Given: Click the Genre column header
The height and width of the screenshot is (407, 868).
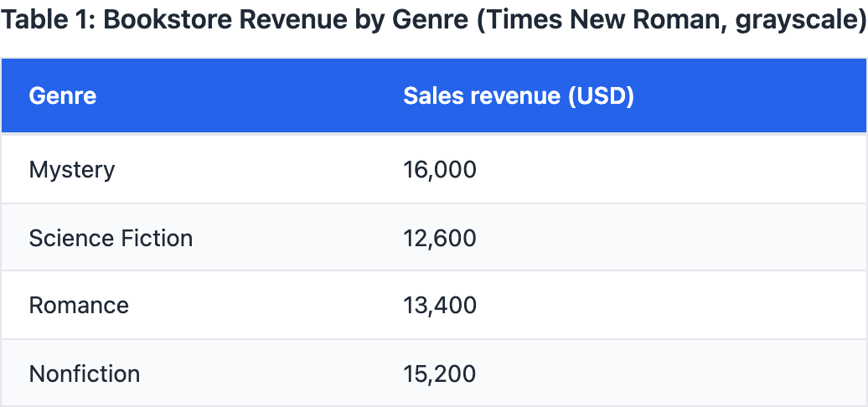Looking at the screenshot, I should pos(63,96).
